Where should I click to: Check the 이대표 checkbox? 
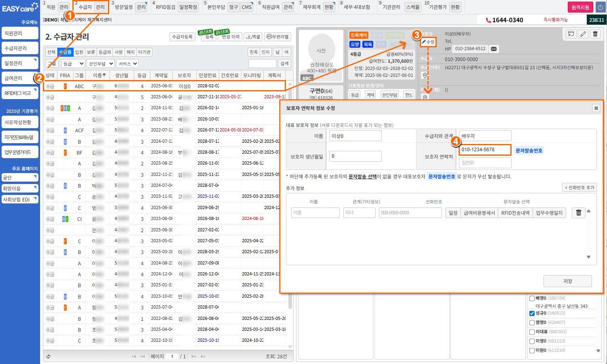(532, 332)
